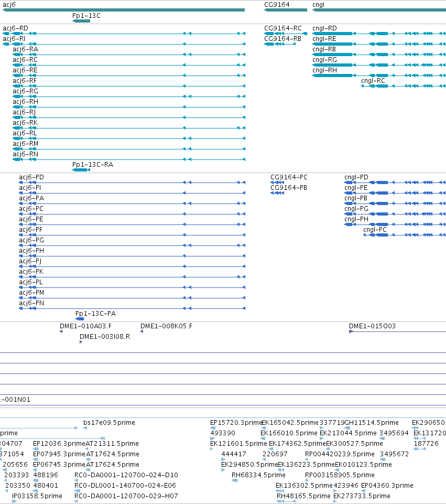Click protein acj6-PK label

pos(31,272)
